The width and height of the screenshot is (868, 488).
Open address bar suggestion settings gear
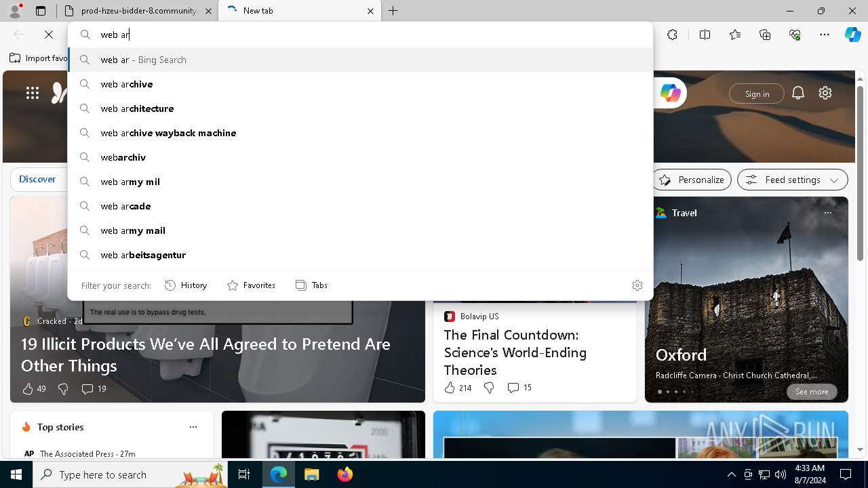pyautogui.click(x=637, y=285)
